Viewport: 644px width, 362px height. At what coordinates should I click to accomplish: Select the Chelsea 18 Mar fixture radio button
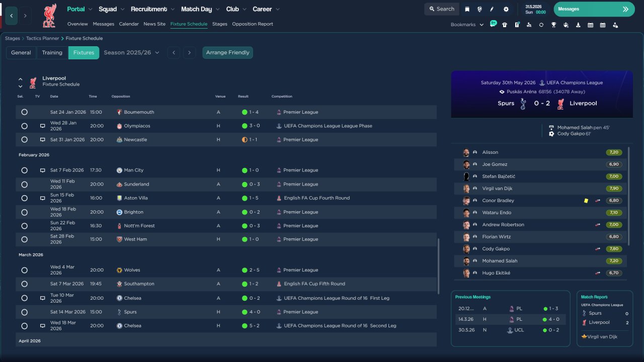coord(24,326)
